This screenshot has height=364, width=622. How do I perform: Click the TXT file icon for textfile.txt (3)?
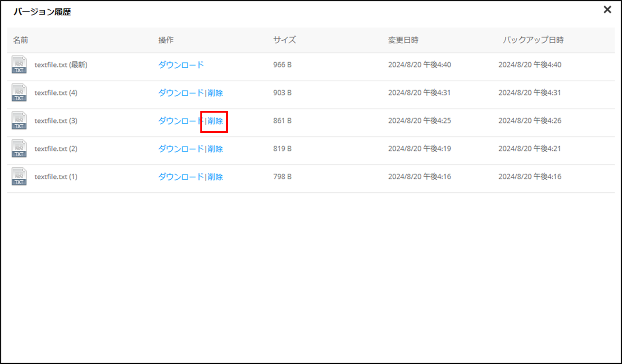(19, 120)
